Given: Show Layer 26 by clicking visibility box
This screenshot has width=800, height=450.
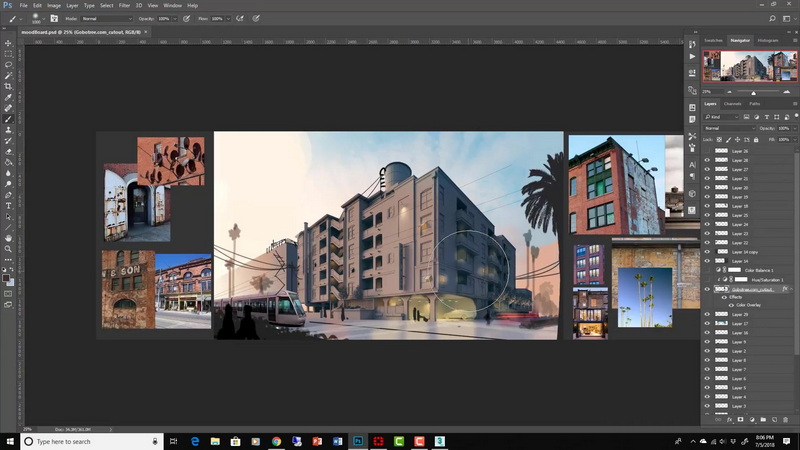Looking at the screenshot, I should 707,151.
